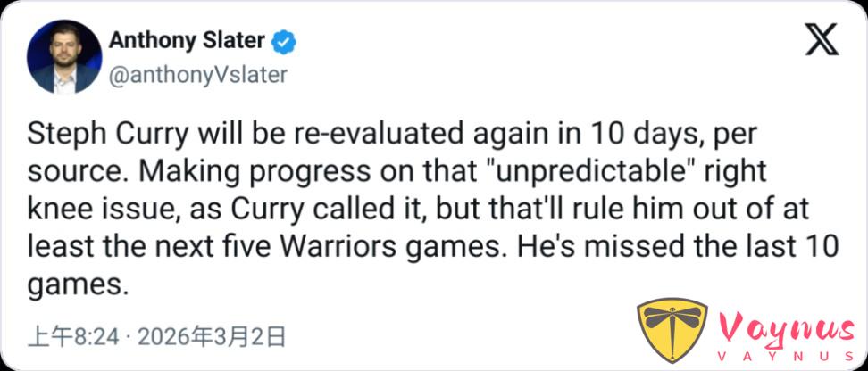
Task: Click the small "VAYNUS" caption under the watermark
Action: click(x=786, y=356)
